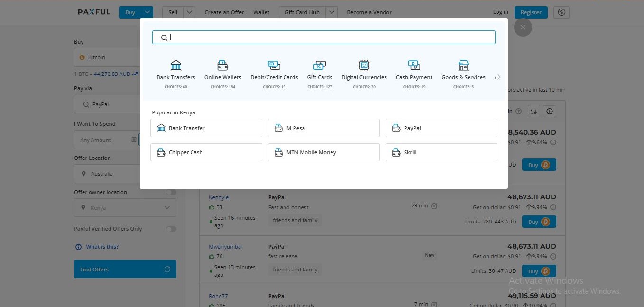Select Chipper Cash payment method
Screen dimensions: 644x307
tap(206, 152)
